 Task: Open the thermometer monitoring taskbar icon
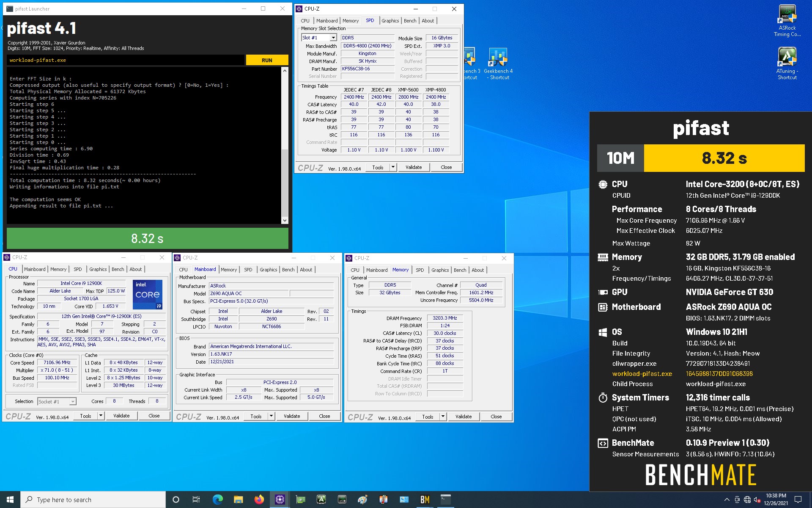[383, 500]
